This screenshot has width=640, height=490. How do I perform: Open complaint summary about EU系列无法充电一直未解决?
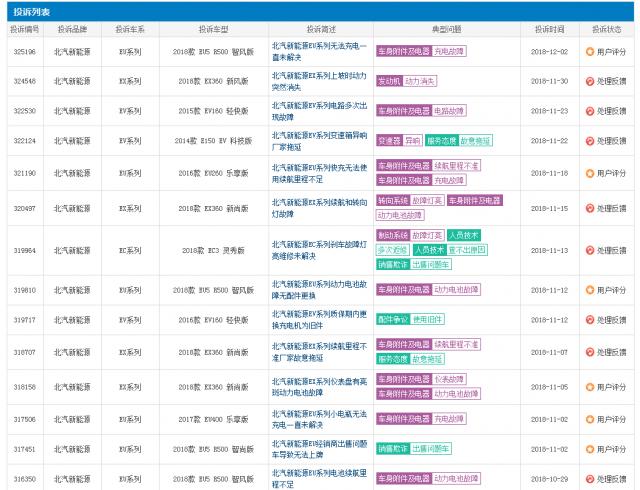tap(319, 52)
